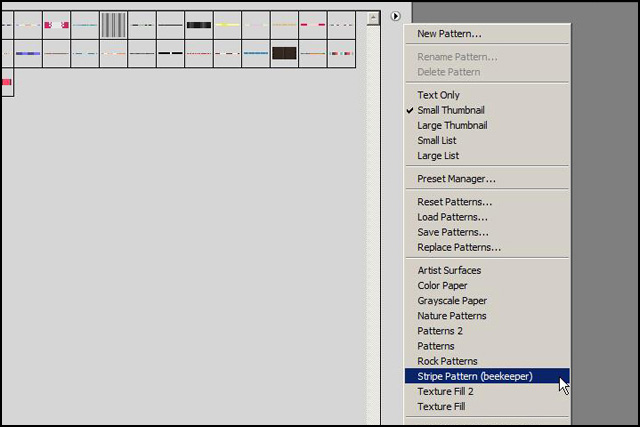Load the Artist Surfaces pattern library
This screenshot has width=640, height=427.
coord(449,270)
